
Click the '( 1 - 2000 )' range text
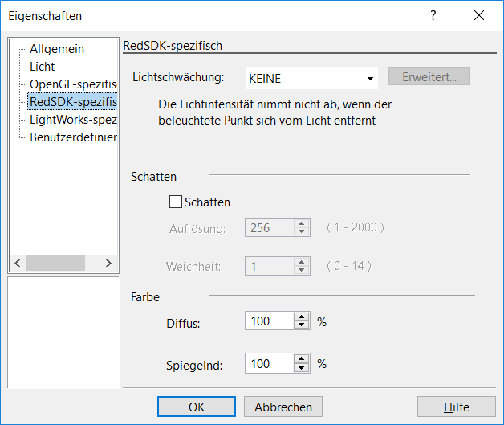(356, 227)
